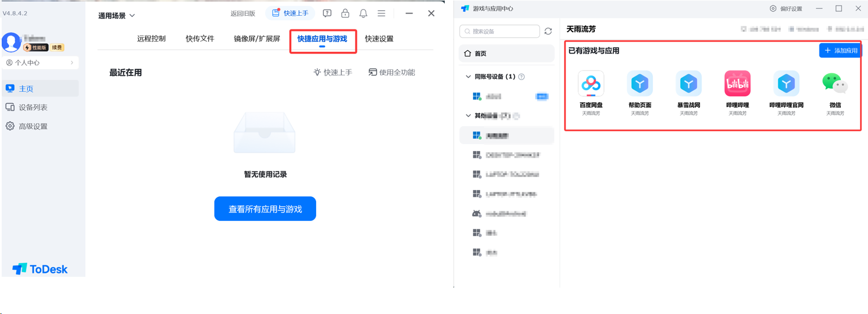Collapse the 其他设备 group chevron
868x314 pixels.
pyautogui.click(x=468, y=116)
